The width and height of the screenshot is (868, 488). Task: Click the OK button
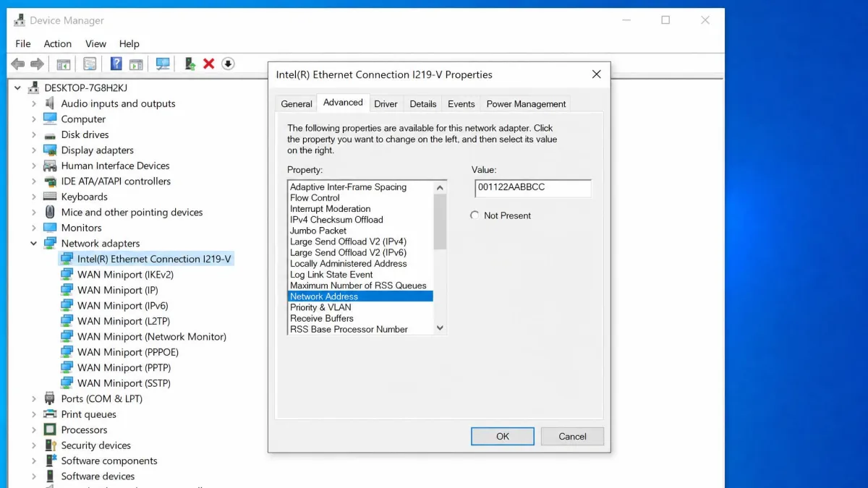click(x=503, y=436)
